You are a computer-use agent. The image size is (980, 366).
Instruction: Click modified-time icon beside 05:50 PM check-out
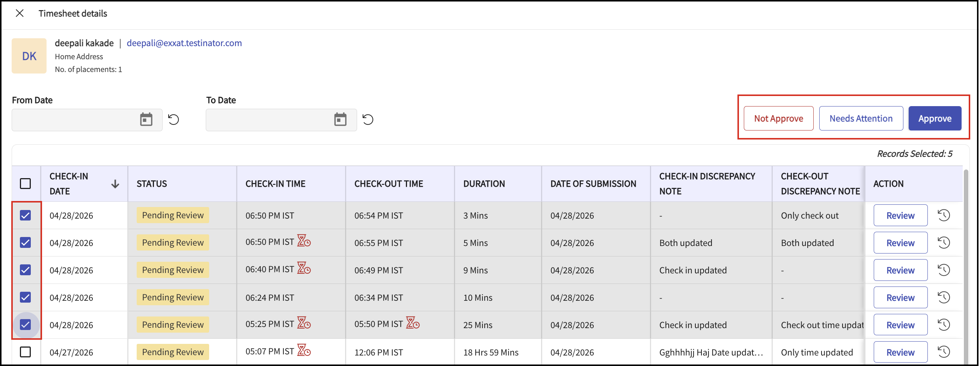tap(413, 323)
